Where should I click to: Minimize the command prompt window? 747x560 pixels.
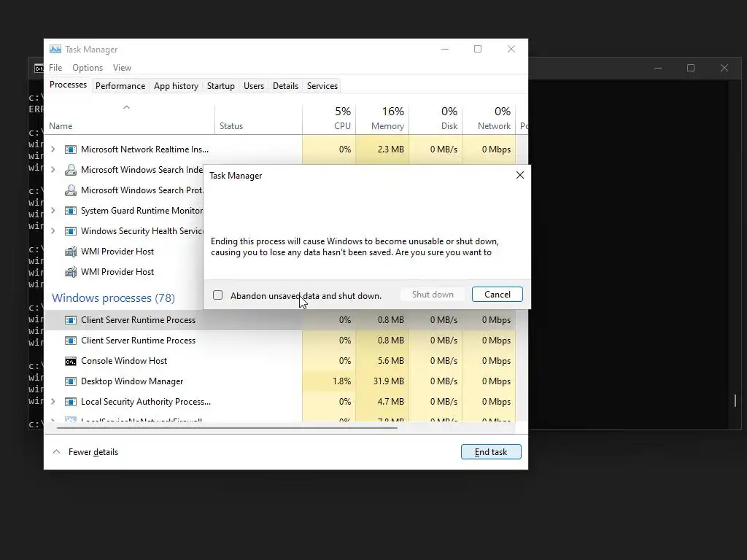click(658, 68)
